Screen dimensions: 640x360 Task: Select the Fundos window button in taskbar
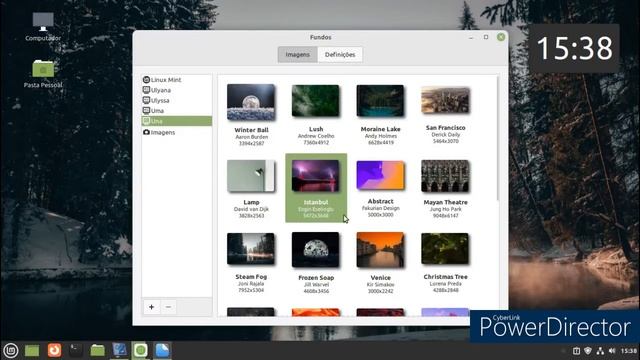[141, 350]
